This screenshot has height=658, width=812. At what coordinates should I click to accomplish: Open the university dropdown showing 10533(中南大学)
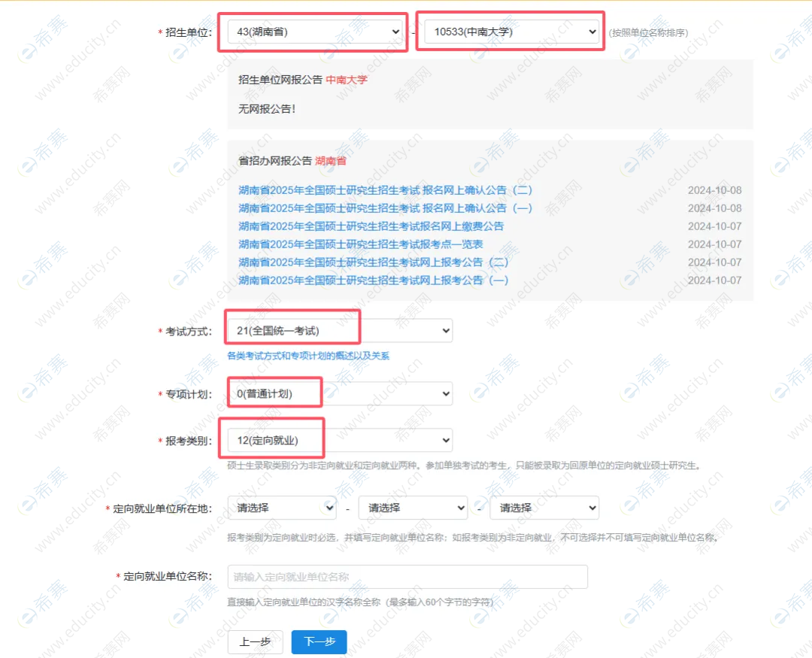tap(511, 32)
